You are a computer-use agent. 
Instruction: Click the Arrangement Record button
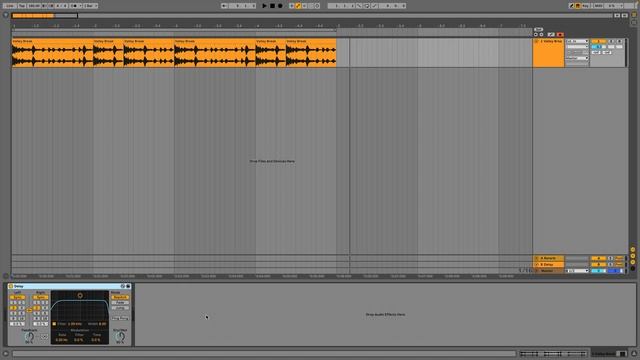280,6
